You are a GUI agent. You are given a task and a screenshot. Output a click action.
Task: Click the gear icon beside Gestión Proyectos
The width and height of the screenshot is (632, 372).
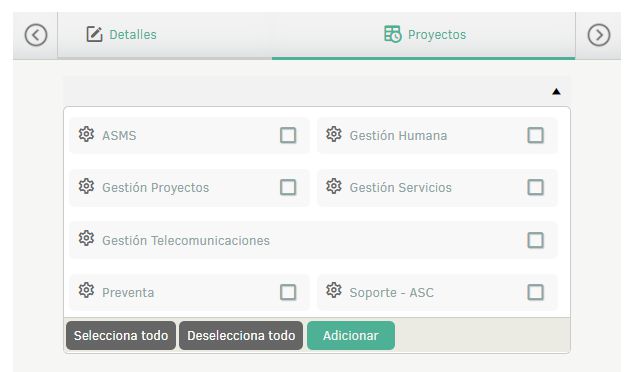pos(86,186)
